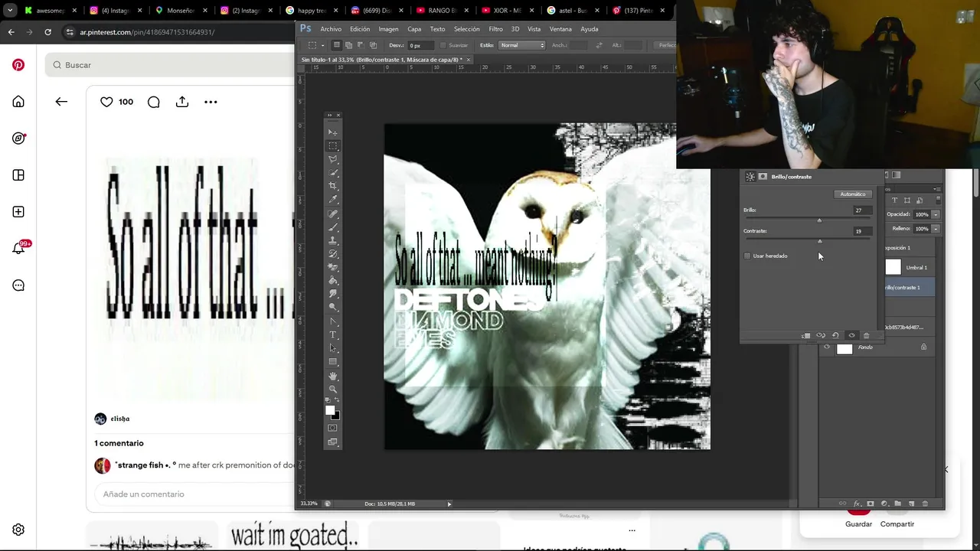
Task: Select the Crop tool
Action: (x=332, y=186)
